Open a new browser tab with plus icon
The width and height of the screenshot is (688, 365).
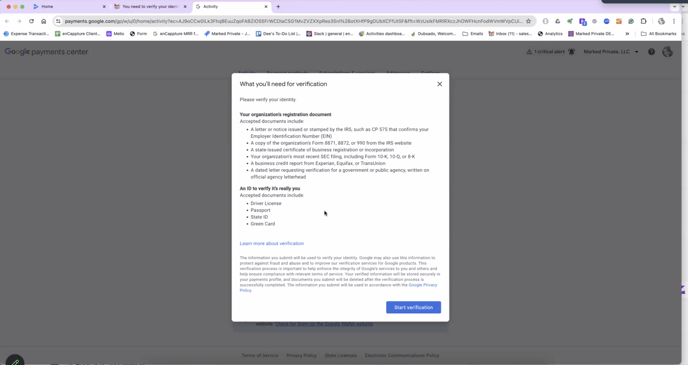coord(278,7)
